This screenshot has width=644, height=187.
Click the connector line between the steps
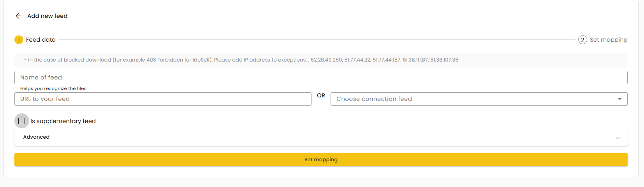[317, 40]
